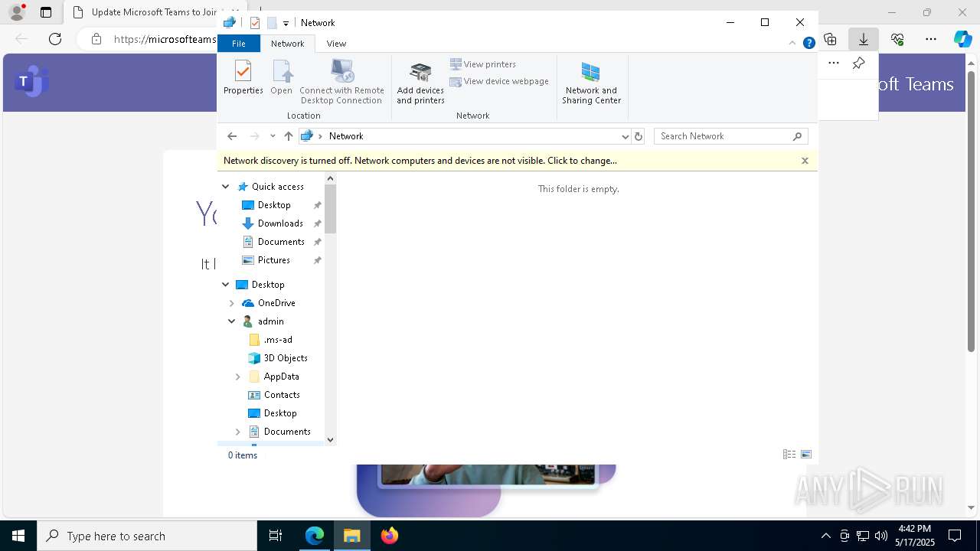This screenshot has width=980, height=551.
Task: Collapse the Desktop tree node
Action: coord(226,285)
